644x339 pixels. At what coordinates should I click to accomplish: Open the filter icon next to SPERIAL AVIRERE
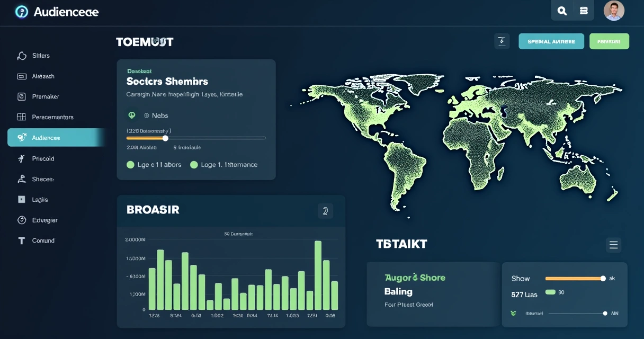click(x=502, y=41)
